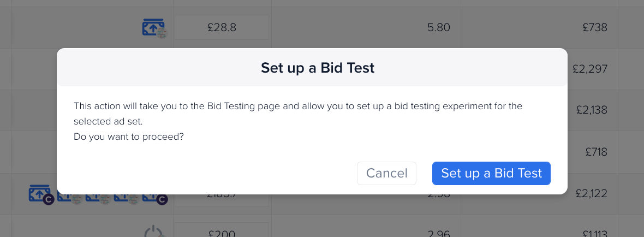This screenshot has height=237, width=644.
Task: Click the Set up a Bid Test dialog heading
Action: pyautogui.click(x=318, y=68)
